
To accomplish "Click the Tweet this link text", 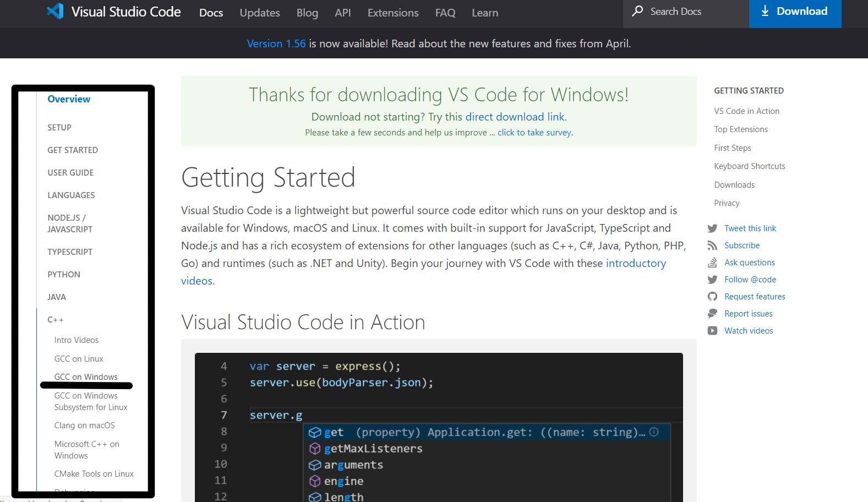I will (x=750, y=228).
